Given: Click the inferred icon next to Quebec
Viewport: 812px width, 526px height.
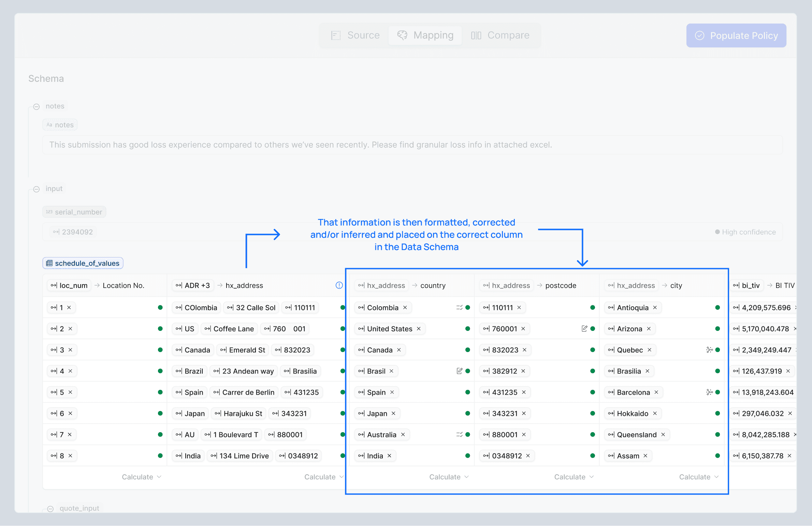Looking at the screenshot, I should [x=709, y=350].
